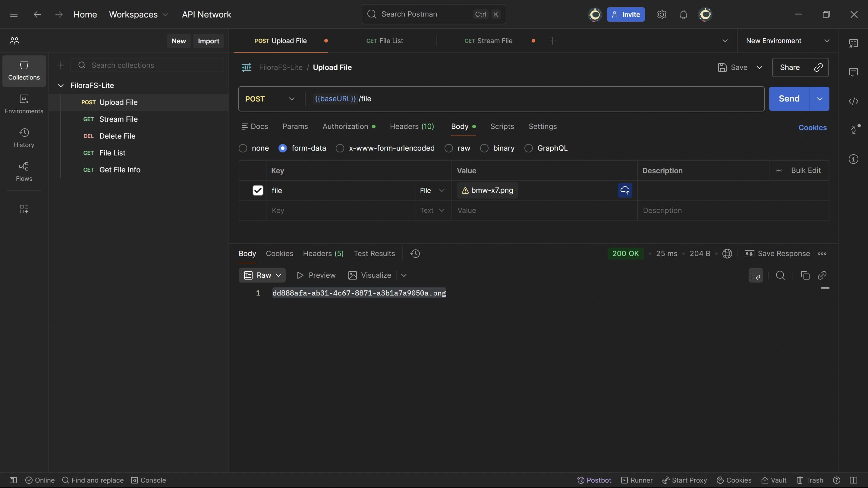The image size is (868, 488).
Task: Click the Invite button
Action: point(626,14)
